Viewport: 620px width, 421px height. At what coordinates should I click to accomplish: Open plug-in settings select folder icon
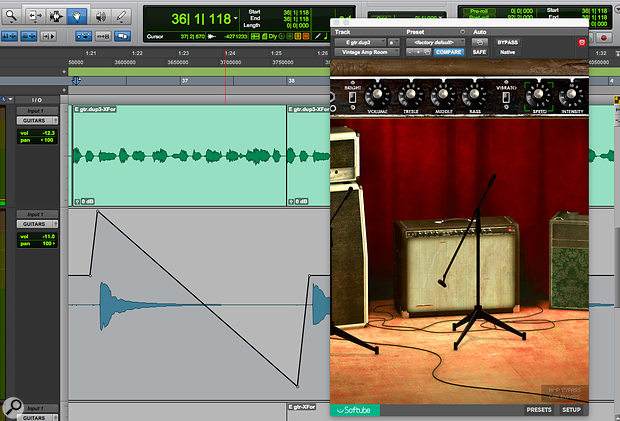(x=427, y=52)
